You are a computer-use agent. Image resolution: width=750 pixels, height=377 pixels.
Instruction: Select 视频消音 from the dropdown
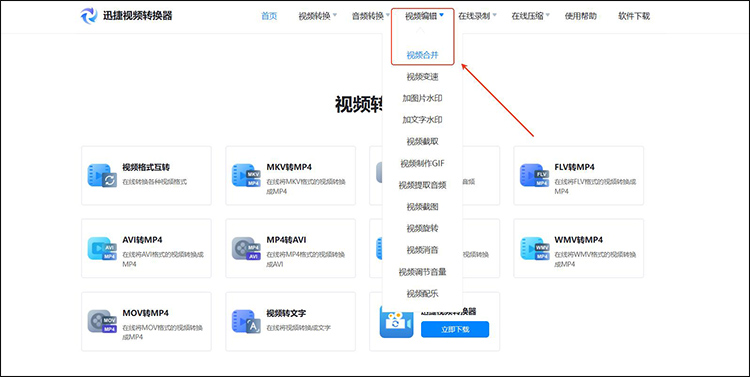[422, 250]
